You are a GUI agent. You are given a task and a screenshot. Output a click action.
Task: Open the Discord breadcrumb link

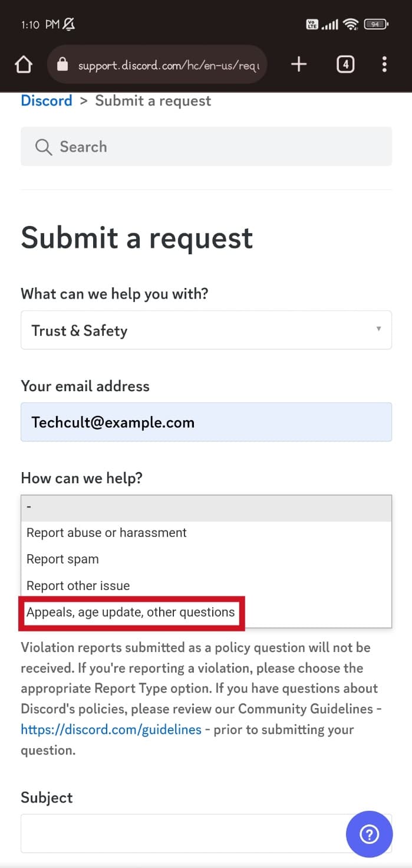tap(46, 101)
